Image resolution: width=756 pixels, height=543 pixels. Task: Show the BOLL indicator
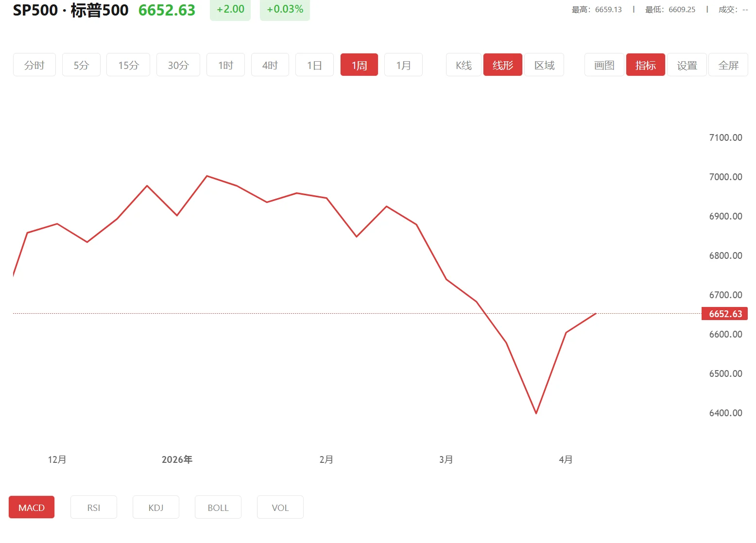(218, 508)
